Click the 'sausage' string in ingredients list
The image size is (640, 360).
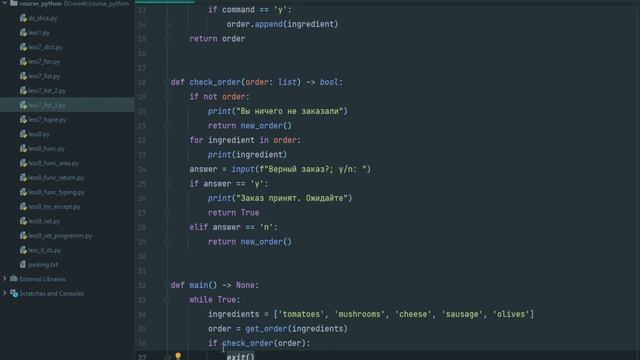tap(462, 314)
